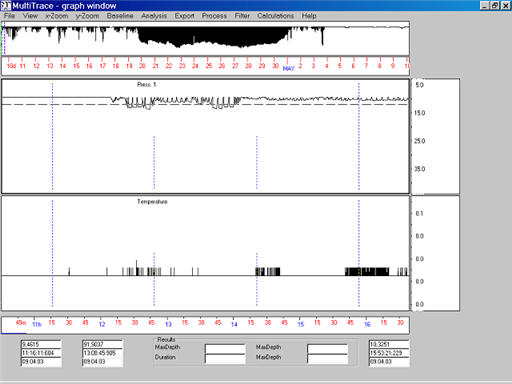The width and height of the screenshot is (512, 384).
Task: Click the date field below 15:53:21:229
Action: click(x=389, y=362)
